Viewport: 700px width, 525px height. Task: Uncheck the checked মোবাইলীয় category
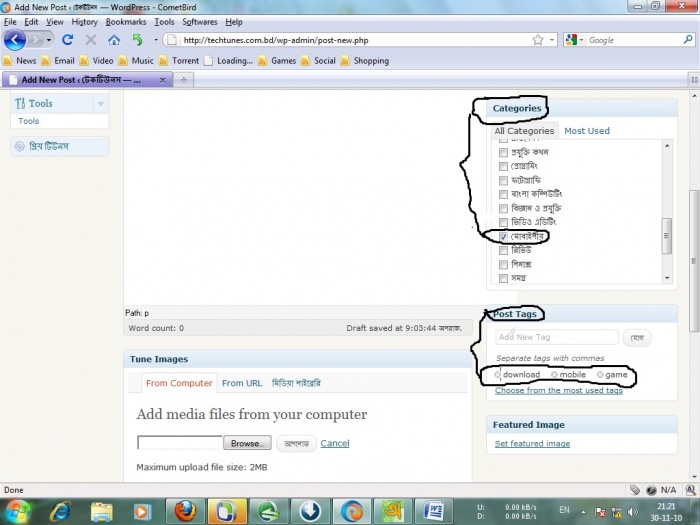tap(503, 237)
